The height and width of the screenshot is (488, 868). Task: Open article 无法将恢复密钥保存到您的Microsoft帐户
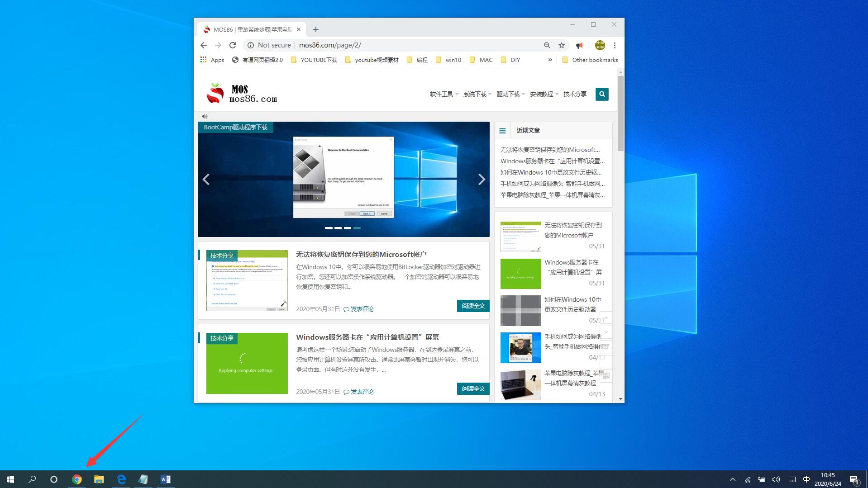click(x=361, y=255)
